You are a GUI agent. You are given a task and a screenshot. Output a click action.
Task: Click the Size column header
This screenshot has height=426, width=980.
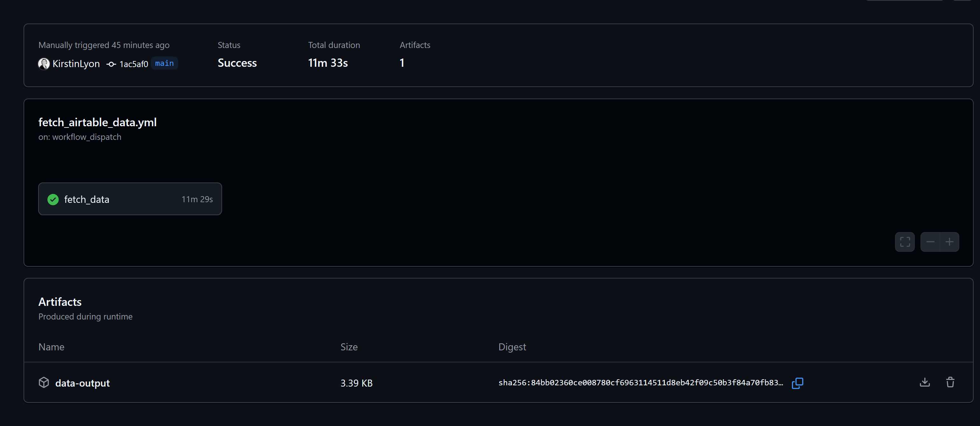point(349,347)
